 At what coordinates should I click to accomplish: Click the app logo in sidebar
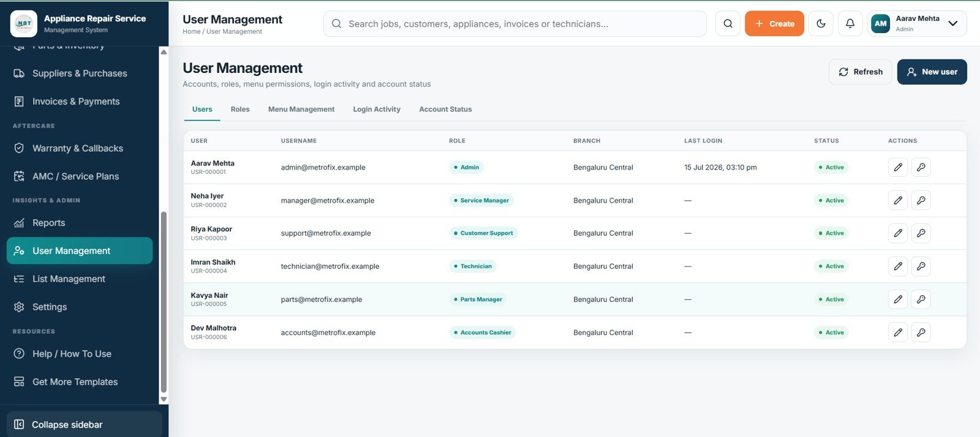[24, 23]
